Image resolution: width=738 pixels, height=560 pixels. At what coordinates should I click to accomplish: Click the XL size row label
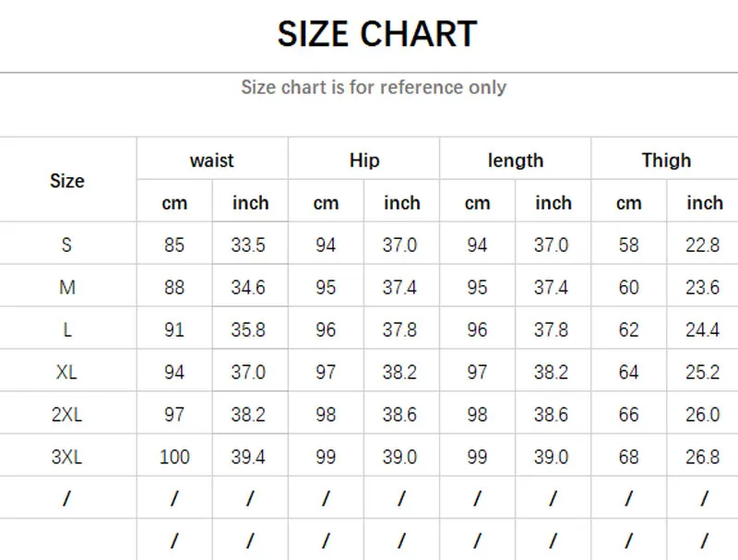pyautogui.click(x=67, y=373)
